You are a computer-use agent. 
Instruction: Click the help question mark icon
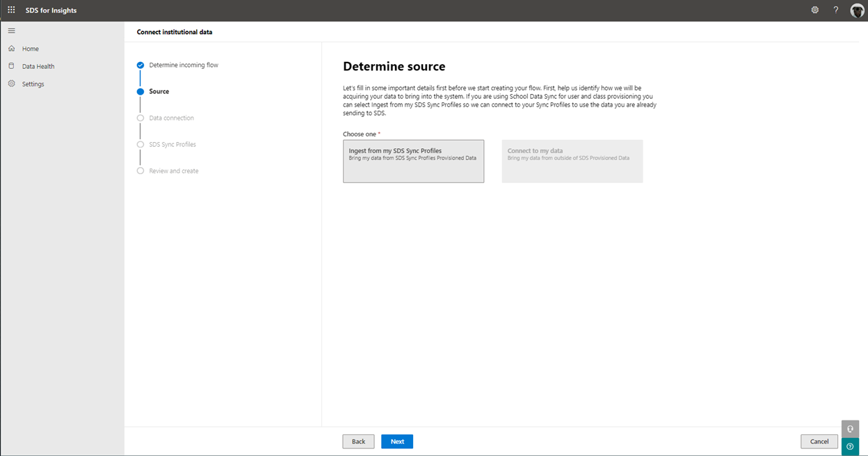(836, 10)
